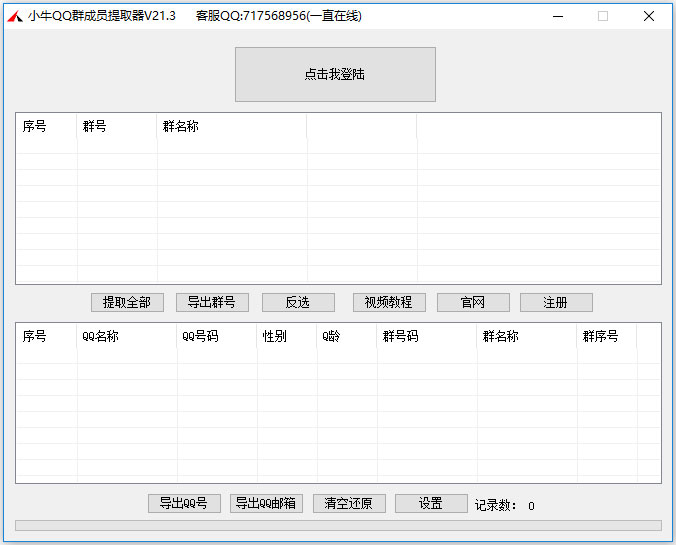The image size is (676, 545).
Task: Click the progress bar at bottom
Action: [338, 525]
